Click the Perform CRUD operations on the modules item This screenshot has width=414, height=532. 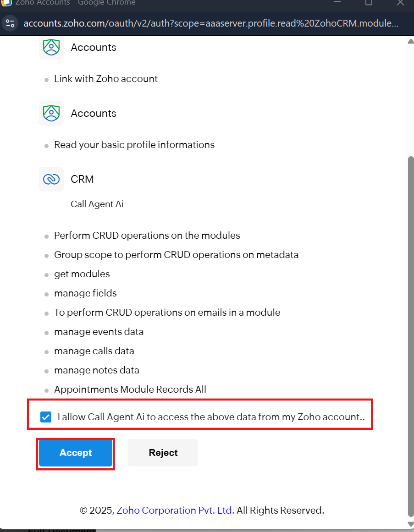coord(147,236)
